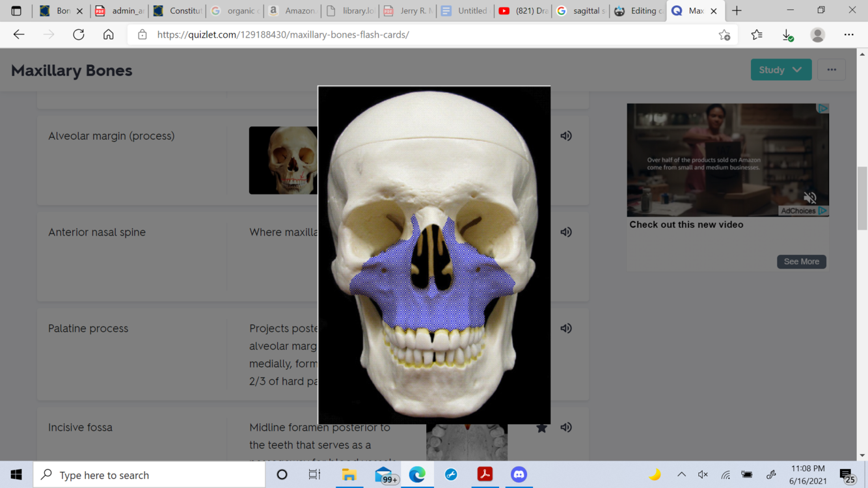Switch to the Jerry R. PDF tab

pos(407,11)
